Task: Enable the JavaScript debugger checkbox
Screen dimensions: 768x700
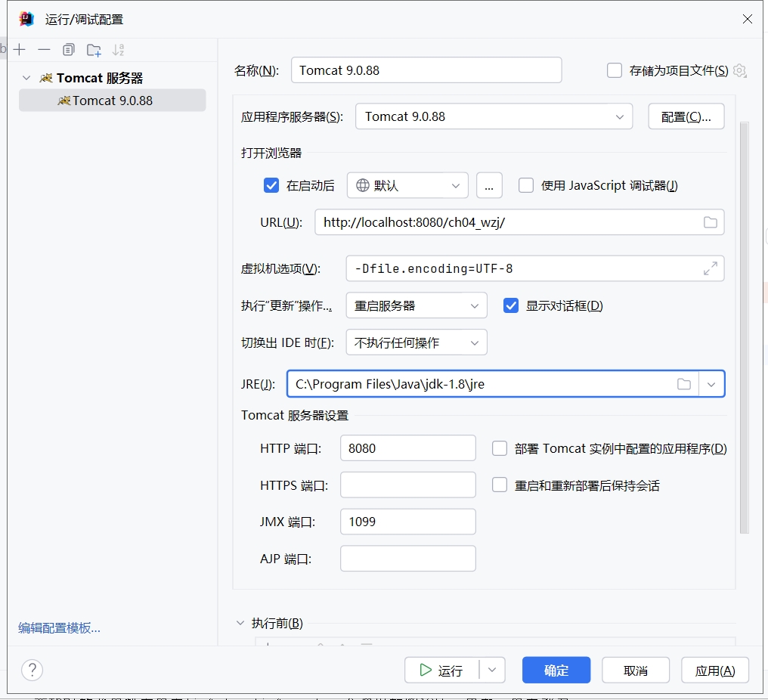Action: 526,185
